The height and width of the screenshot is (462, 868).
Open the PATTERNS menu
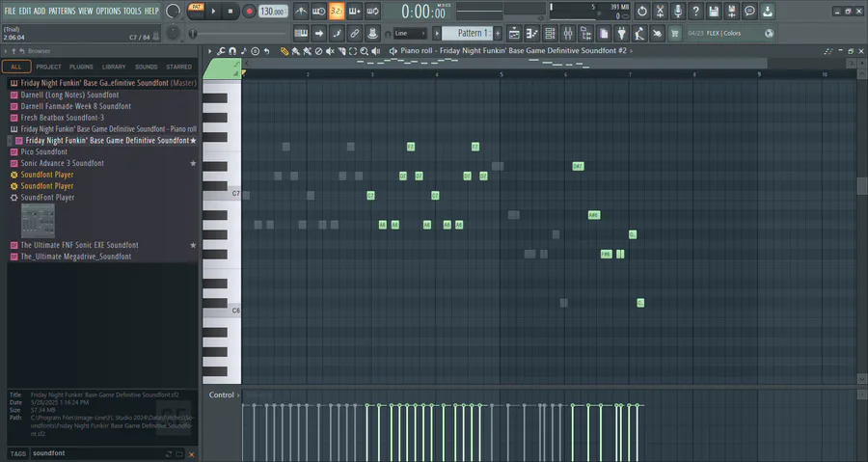coord(62,11)
